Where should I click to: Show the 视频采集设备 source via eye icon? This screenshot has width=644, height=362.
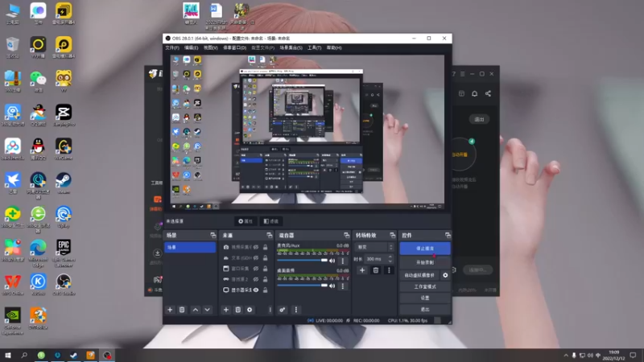pos(256,247)
